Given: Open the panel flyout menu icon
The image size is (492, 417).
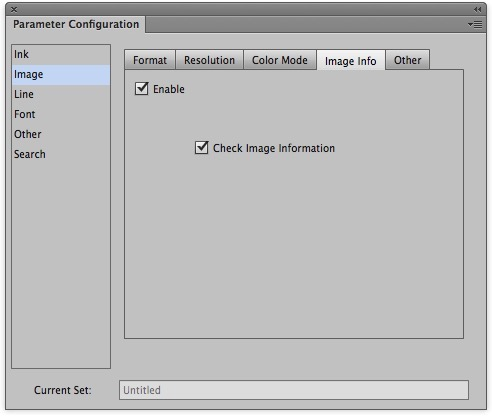Looking at the screenshot, I should pyautogui.click(x=475, y=24).
